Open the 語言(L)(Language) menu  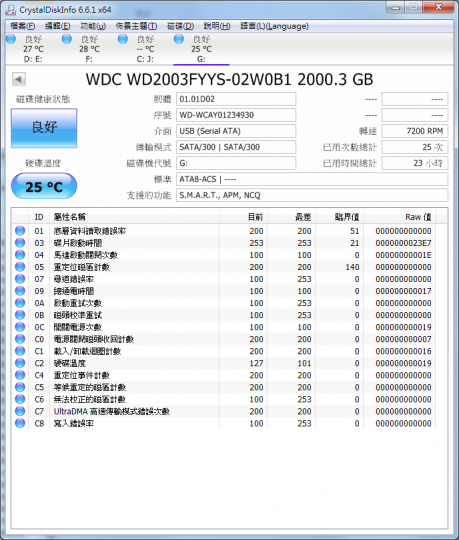[x=274, y=26]
